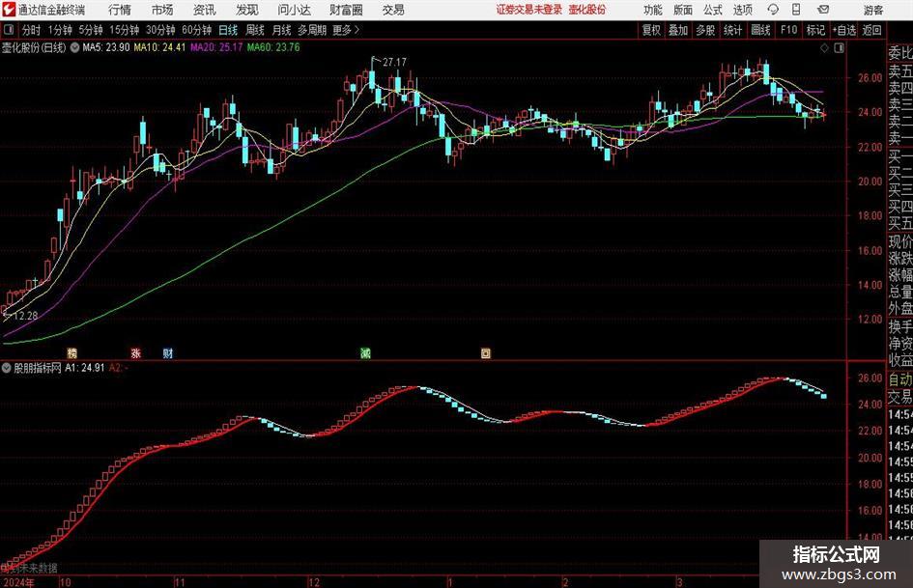The height and width of the screenshot is (588, 913).
Task: Click the 标记 mark toolbar button
Action: click(x=815, y=30)
